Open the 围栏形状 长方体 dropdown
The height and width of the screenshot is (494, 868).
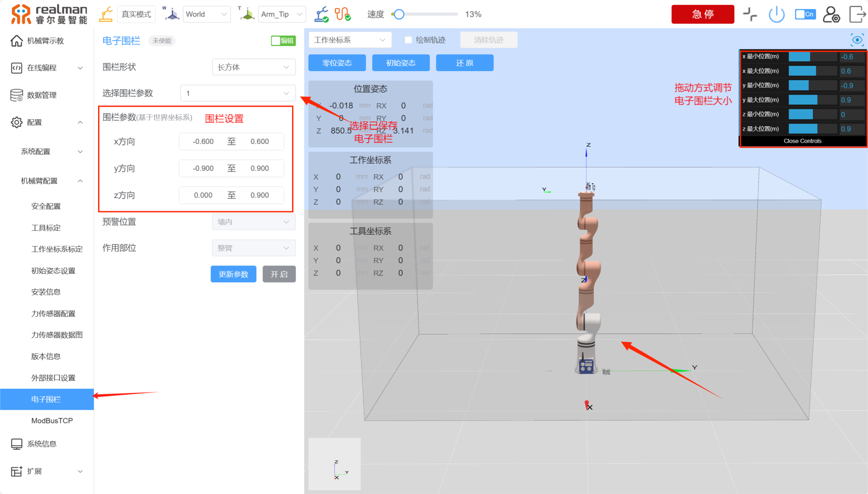[254, 67]
